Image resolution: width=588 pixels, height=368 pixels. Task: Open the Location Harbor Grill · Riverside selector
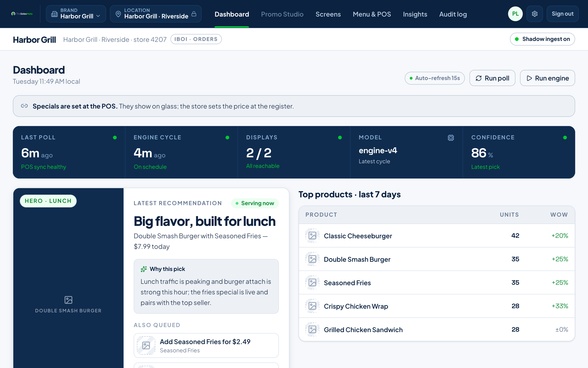click(x=155, y=14)
